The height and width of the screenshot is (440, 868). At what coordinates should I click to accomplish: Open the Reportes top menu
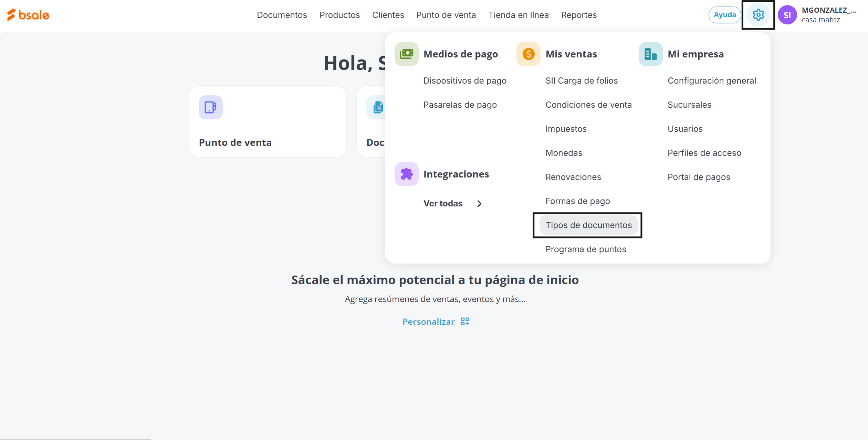[578, 15]
